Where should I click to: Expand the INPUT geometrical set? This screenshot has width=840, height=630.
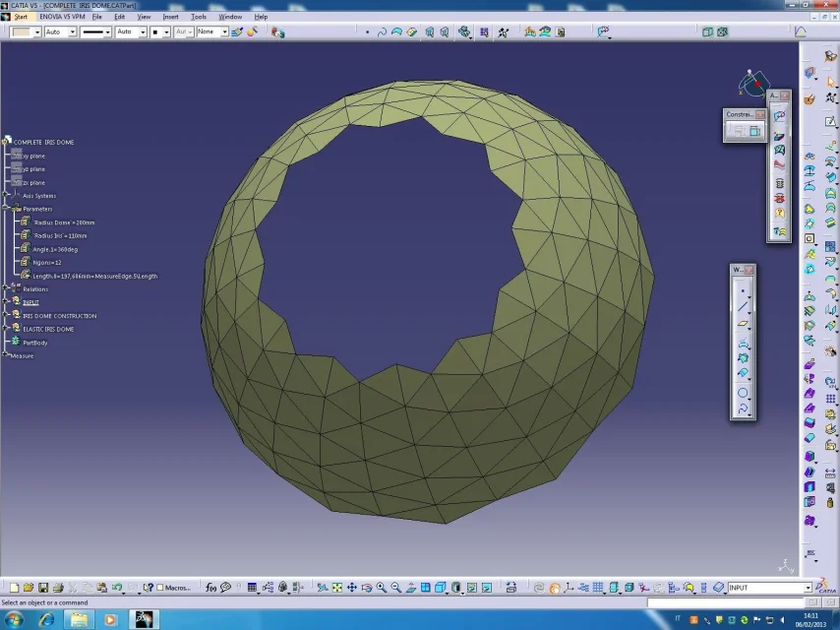coord(5,301)
